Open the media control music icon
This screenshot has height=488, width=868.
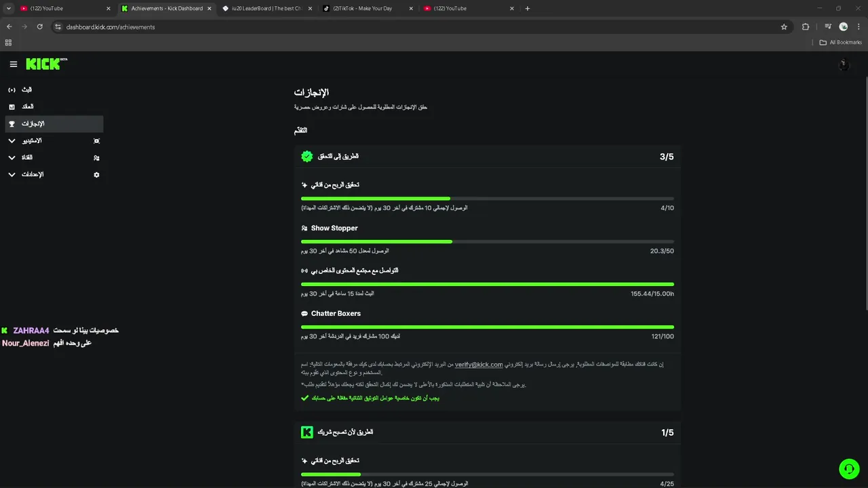click(828, 26)
